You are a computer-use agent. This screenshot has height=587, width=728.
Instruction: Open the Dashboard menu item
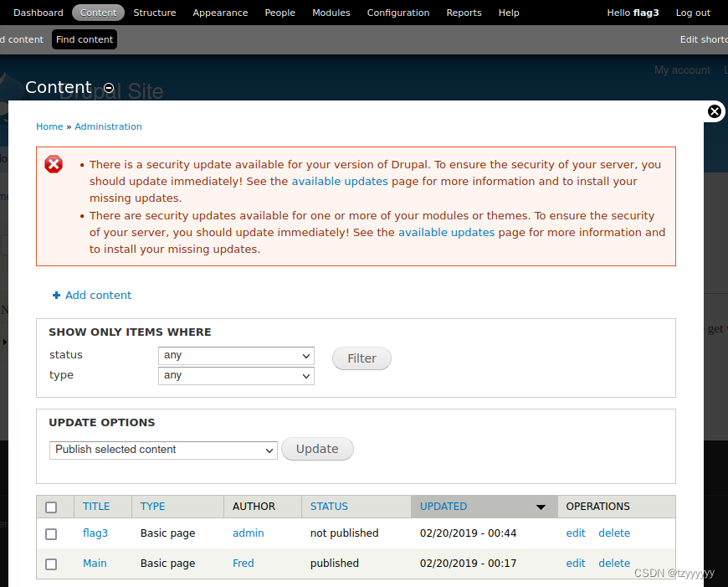pyautogui.click(x=38, y=13)
